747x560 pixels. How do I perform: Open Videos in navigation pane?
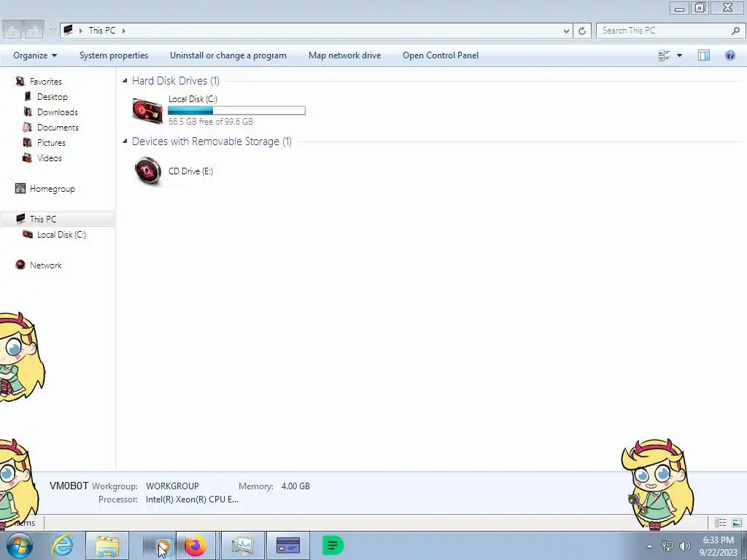tap(50, 157)
